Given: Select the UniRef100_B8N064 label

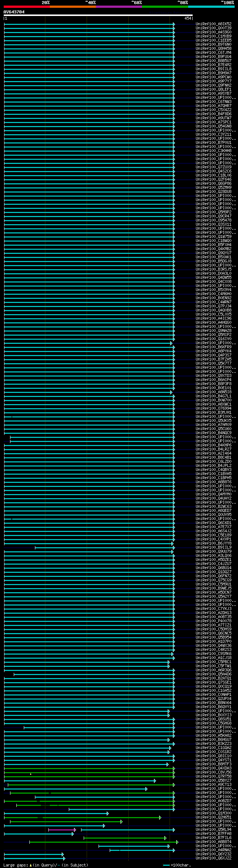Looking at the screenshot, I should 213,703.
